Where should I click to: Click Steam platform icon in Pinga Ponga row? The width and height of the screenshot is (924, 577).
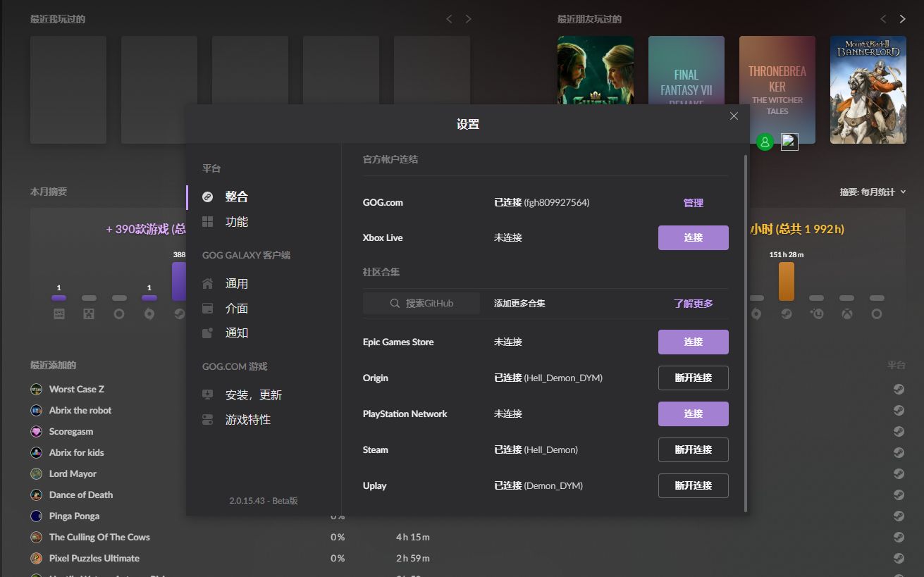(x=899, y=516)
